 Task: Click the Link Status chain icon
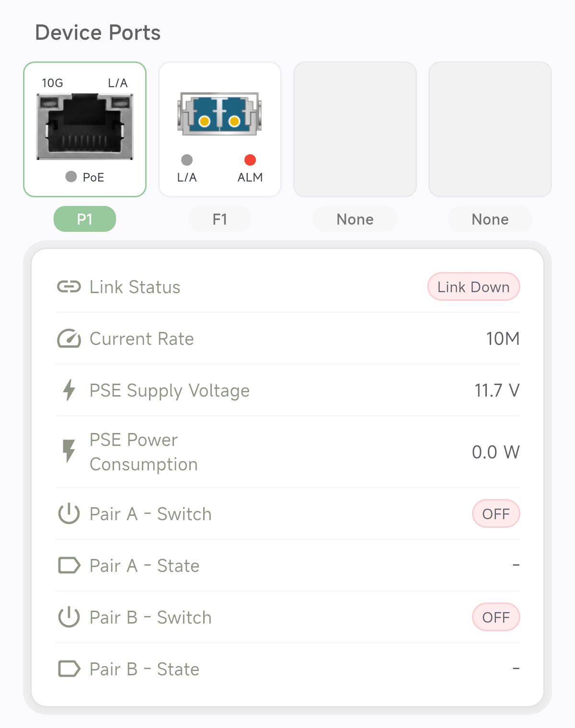pos(69,287)
